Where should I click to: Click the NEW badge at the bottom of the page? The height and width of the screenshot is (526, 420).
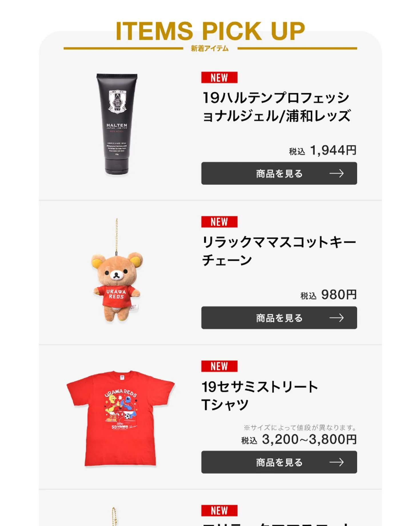(x=219, y=511)
